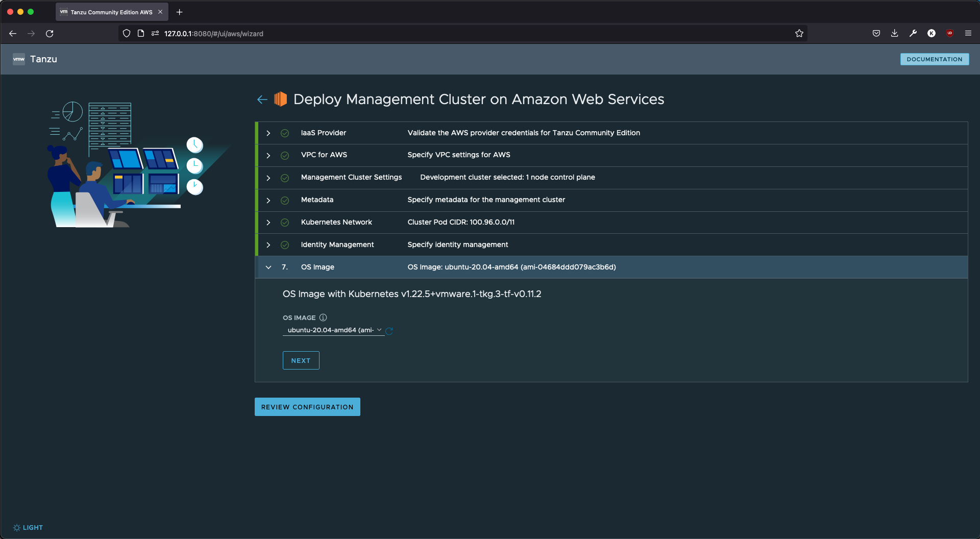Click REVIEW CONFIGURATION
980x539 pixels.
coord(307,407)
